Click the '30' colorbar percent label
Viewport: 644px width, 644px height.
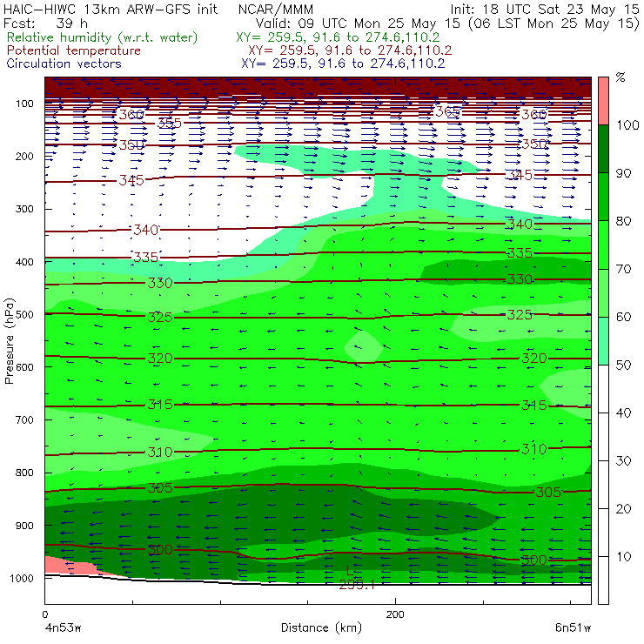[x=623, y=461]
